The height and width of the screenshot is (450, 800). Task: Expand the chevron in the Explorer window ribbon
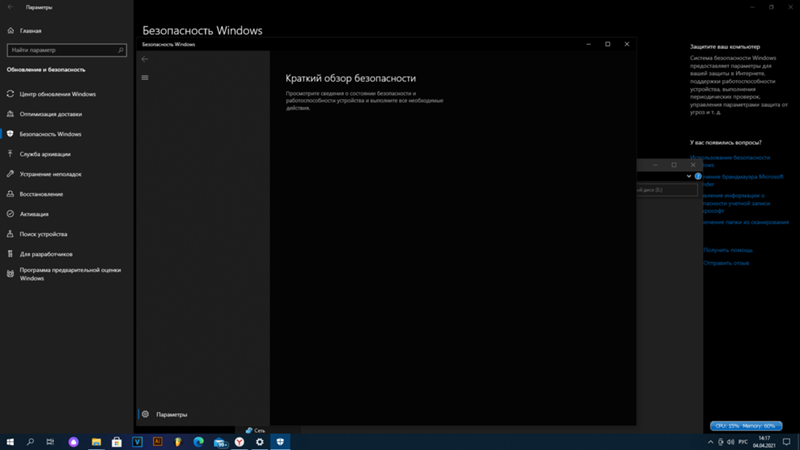click(689, 177)
